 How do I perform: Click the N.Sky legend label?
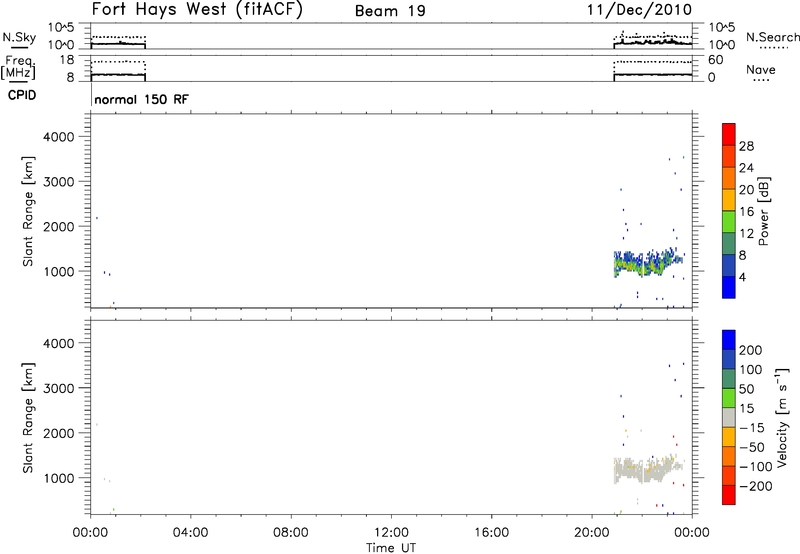[19, 37]
